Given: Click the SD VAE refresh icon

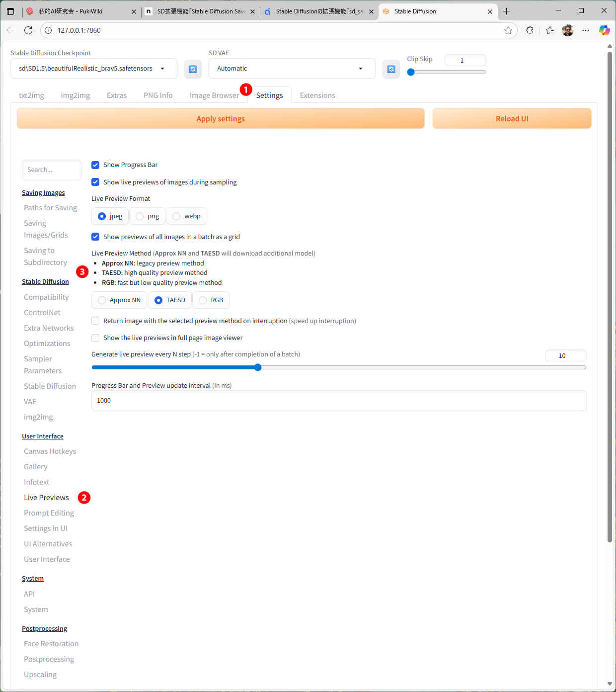Looking at the screenshot, I should point(391,69).
